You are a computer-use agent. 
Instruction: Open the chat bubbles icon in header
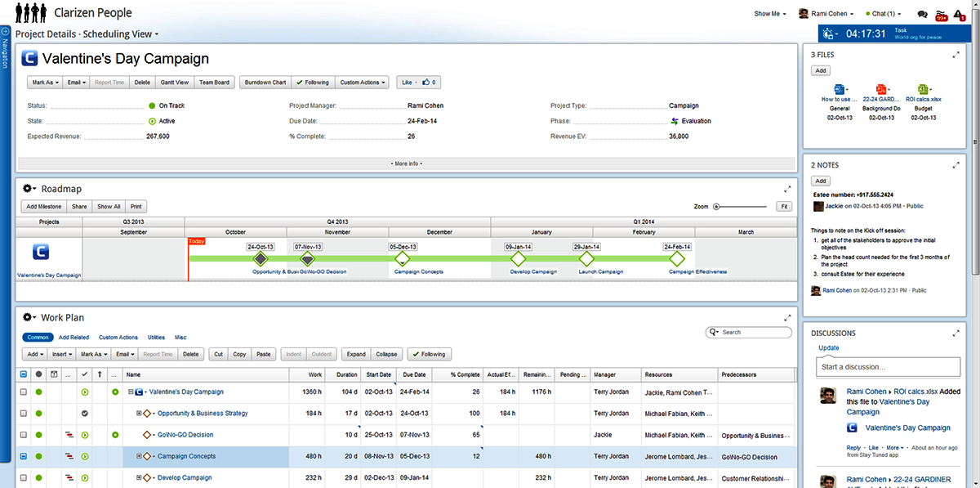coord(922,14)
